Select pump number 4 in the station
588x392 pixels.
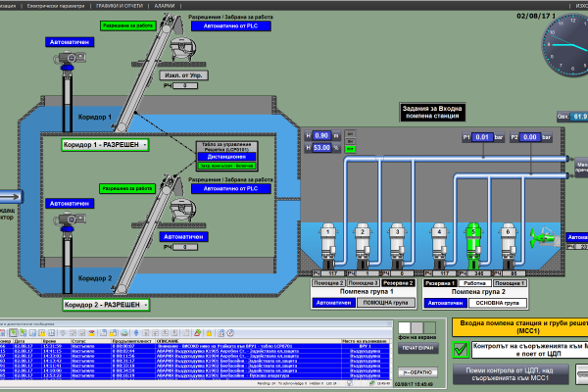pyautogui.click(x=439, y=245)
